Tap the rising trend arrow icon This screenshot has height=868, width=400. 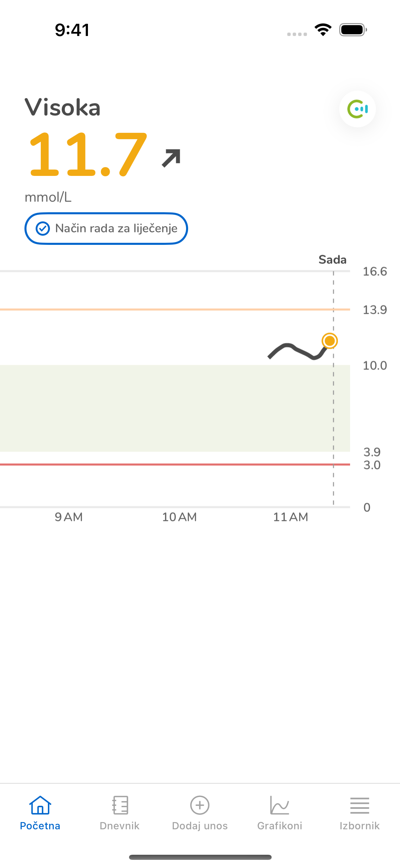coord(171,158)
